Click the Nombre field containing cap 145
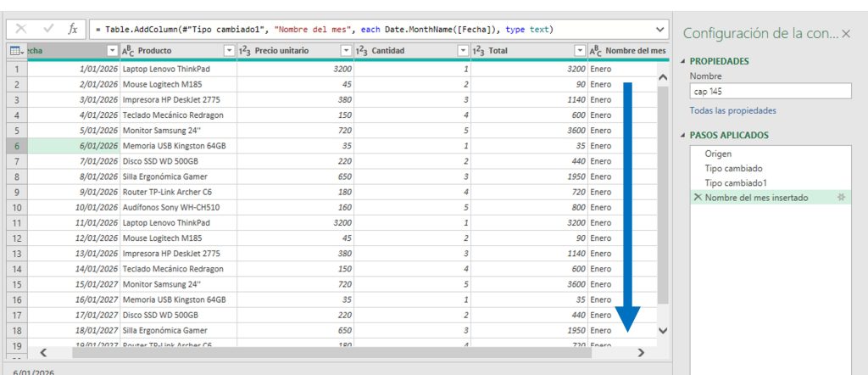The image size is (868, 375). [771, 92]
